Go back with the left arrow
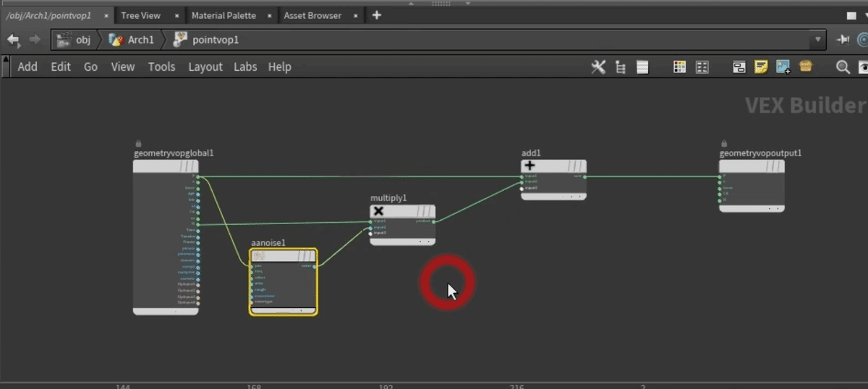Screen dimensions: 868x389 tap(12, 40)
